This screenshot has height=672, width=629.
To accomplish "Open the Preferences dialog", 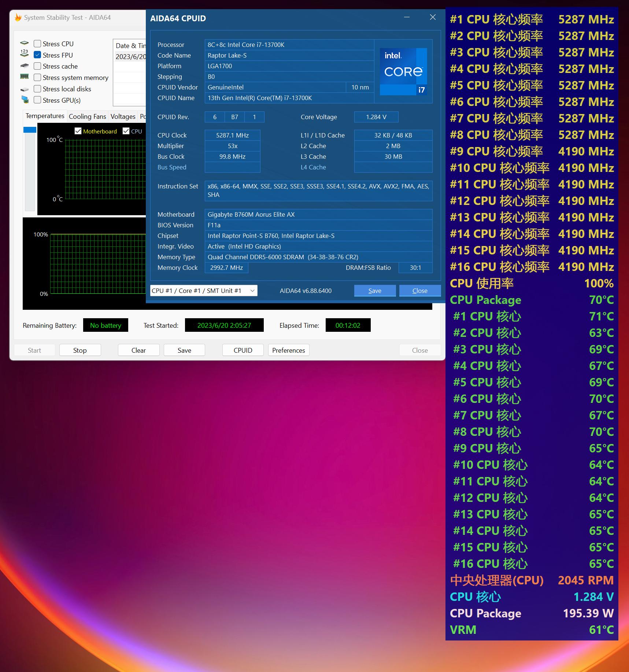I will pos(288,350).
